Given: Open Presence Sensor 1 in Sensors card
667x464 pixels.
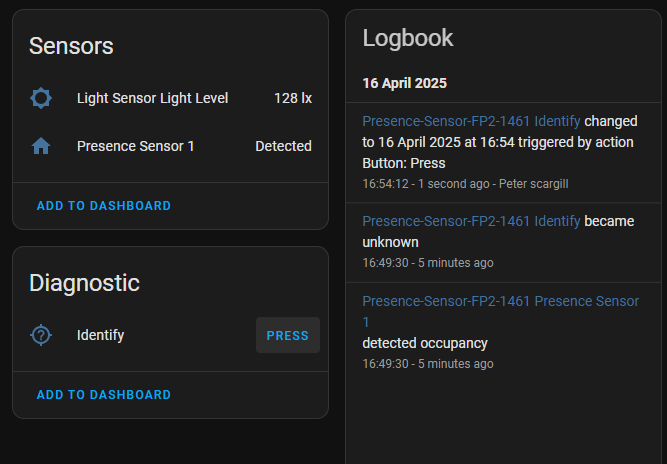Looking at the screenshot, I should (135, 146).
